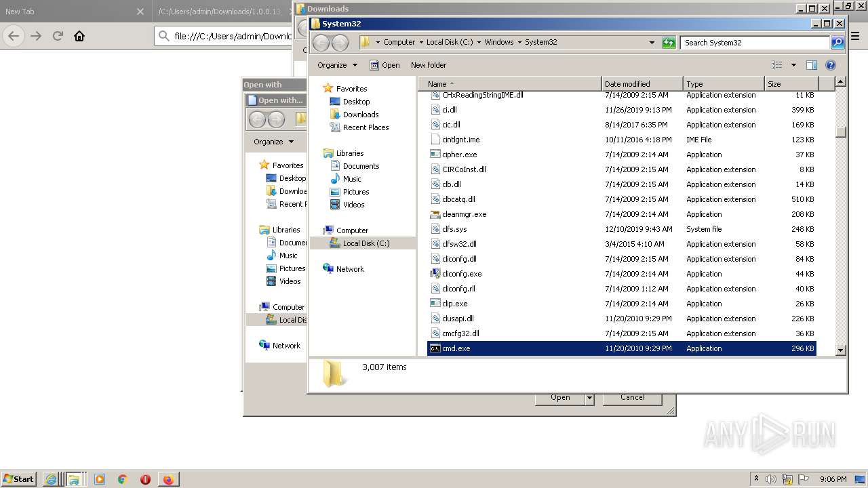Open the Organize menu in System32 window
Screen dimensions: 868x488
click(337, 65)
